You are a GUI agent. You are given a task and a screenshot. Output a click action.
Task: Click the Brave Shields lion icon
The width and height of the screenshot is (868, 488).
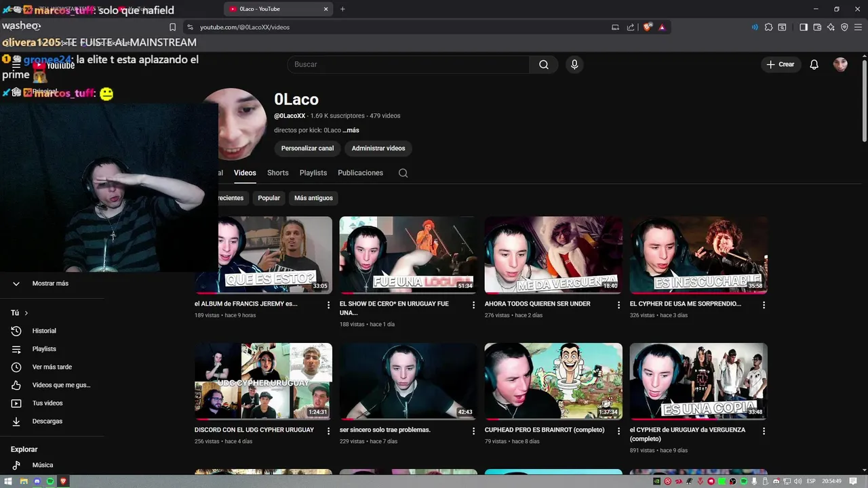[x=648, y=27]
